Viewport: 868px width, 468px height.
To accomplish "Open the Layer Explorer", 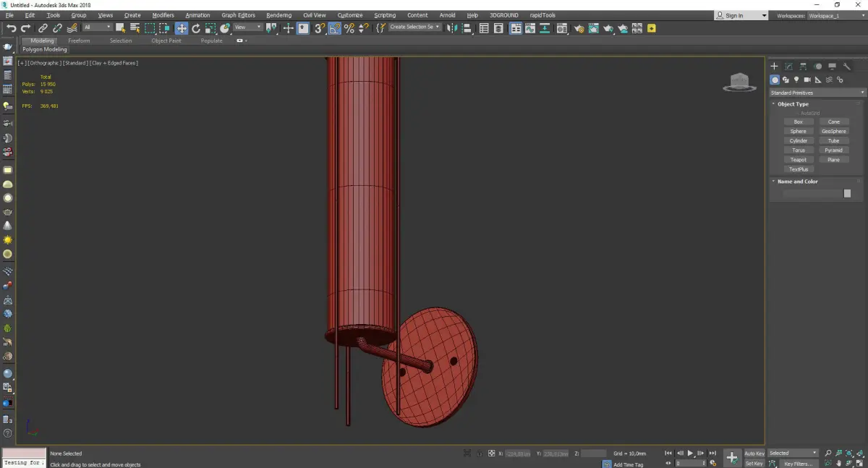I will pos(498,28).
